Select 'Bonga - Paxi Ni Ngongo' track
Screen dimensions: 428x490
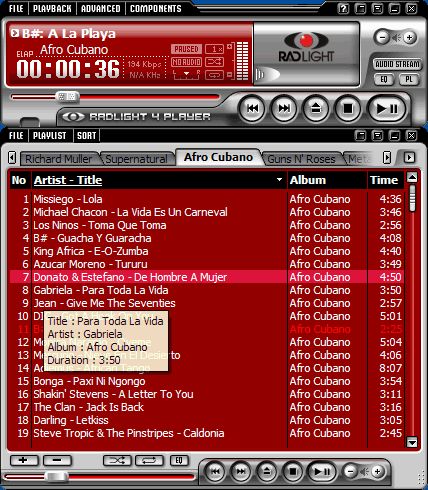pyautogui.click(x=207, y=381)
